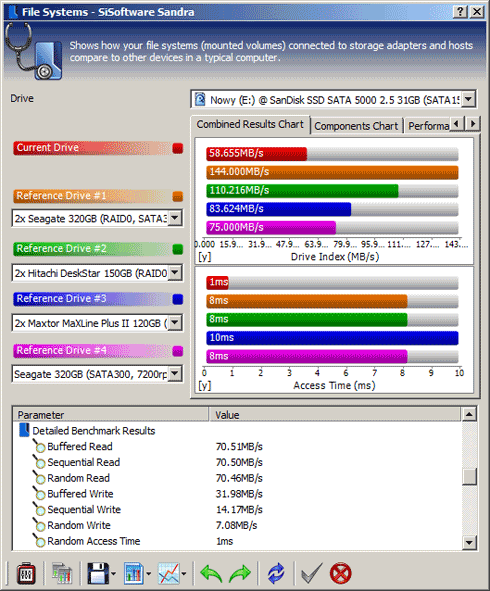Click the copy results chart icon
Viewport: 490px width, 591px height.
[x=62, y=573]
